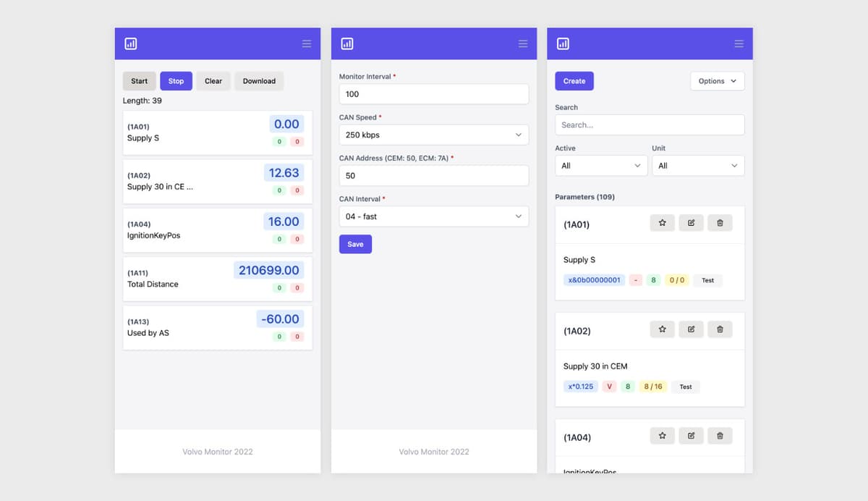Viewport: 868px width, 501px height.
Task: Save the monitor settings
Action: [355, 245]
